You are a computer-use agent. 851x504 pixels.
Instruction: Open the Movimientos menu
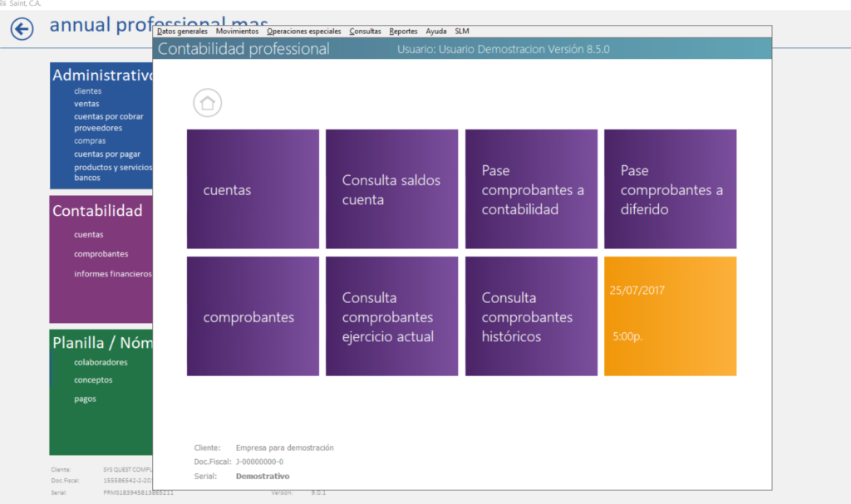tap(237, 32)
